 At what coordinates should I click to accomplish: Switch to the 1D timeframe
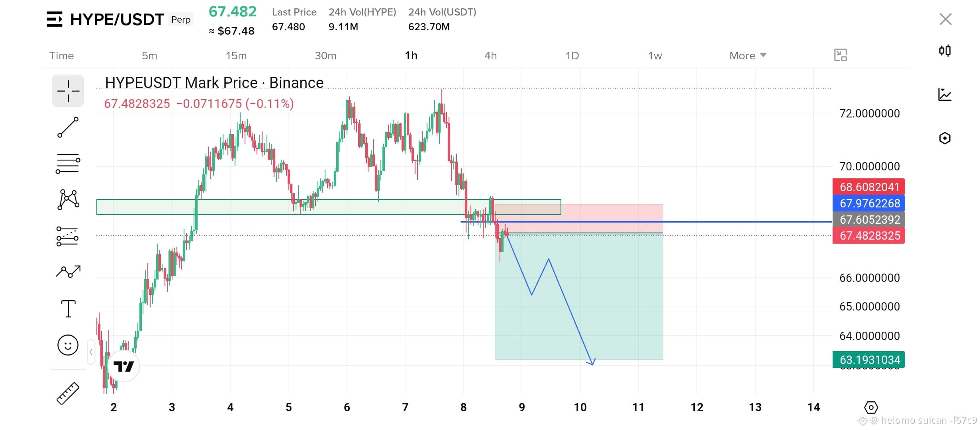572,55
